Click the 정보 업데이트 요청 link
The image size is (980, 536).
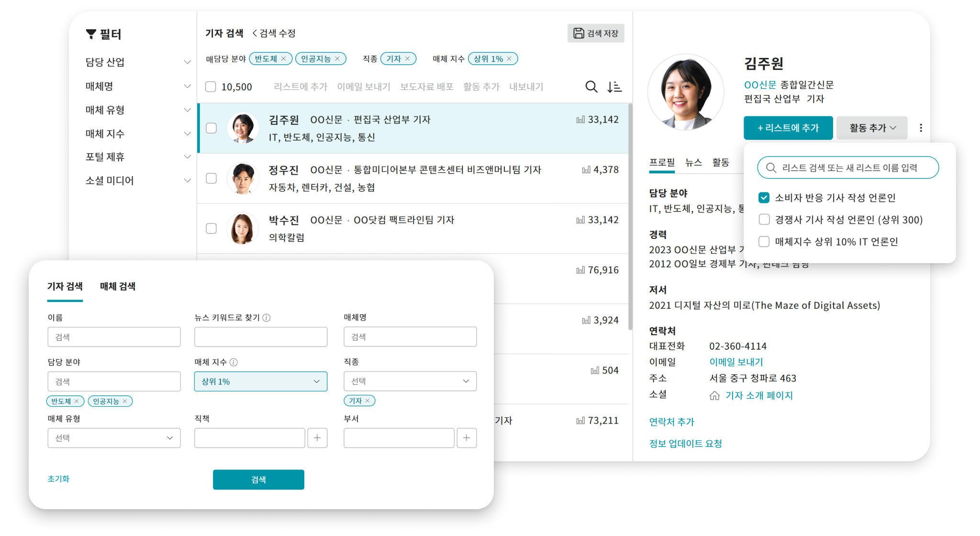685,444
